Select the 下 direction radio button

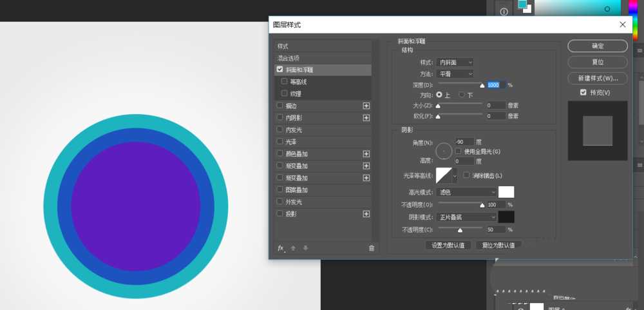click(x=462, y=95)
